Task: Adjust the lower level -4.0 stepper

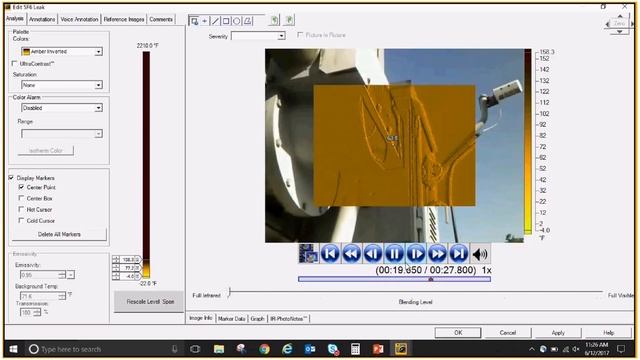Action: click(116, 276)
